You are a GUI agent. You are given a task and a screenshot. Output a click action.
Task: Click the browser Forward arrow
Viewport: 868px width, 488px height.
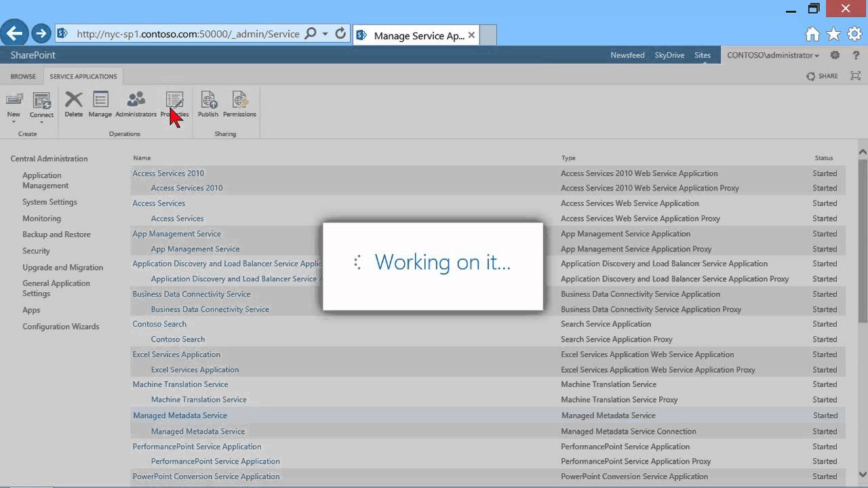[x=41, y=33]
